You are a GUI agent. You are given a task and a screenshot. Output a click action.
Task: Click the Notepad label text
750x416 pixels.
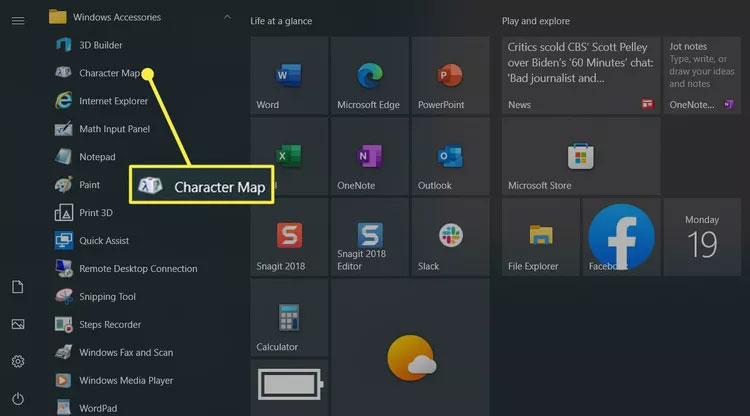[97, 157]
